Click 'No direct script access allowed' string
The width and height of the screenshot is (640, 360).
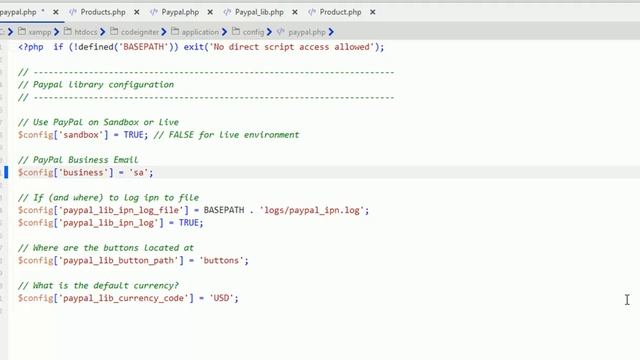[x=292, y=47]
